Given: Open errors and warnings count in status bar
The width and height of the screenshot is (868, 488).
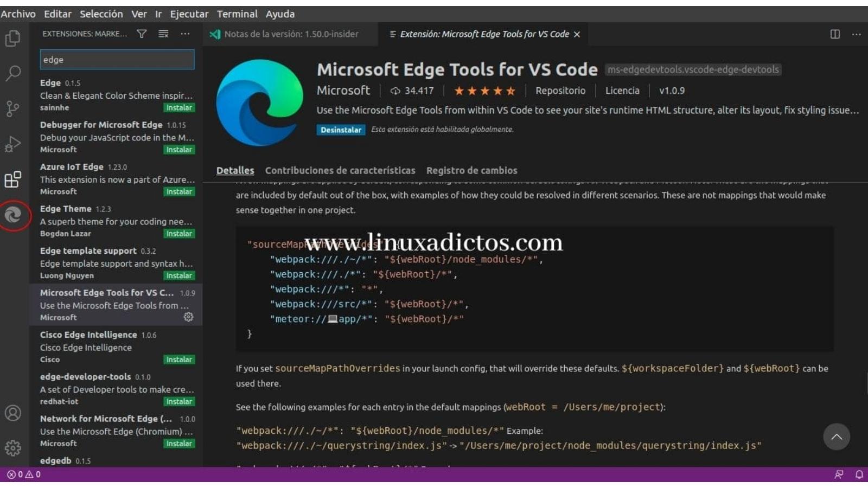Looking at the screenshot, I should [x=24, y=474].
